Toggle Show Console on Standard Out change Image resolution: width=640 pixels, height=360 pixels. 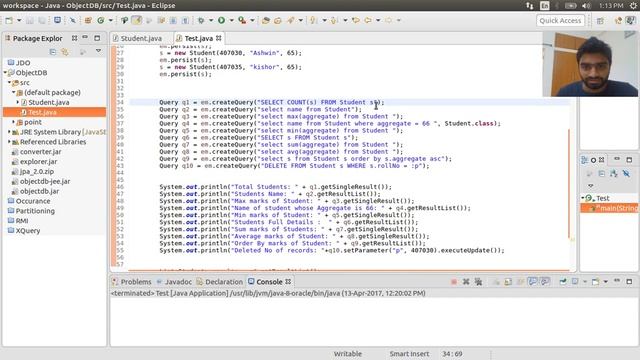click(533, 282)
